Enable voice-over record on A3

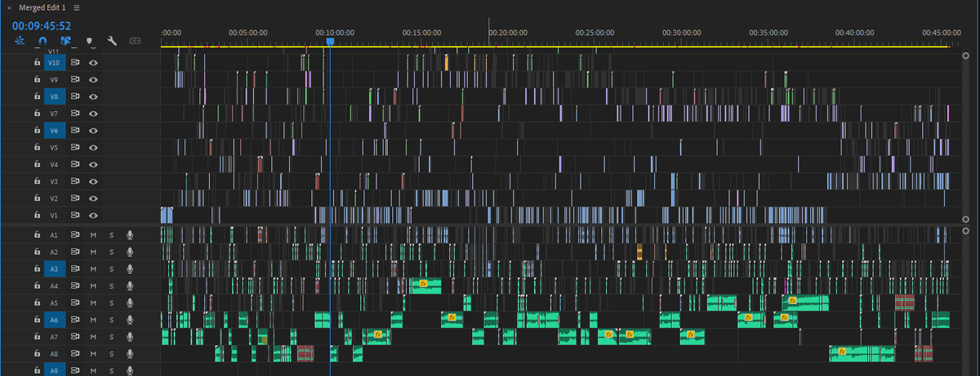pos(129,269)
